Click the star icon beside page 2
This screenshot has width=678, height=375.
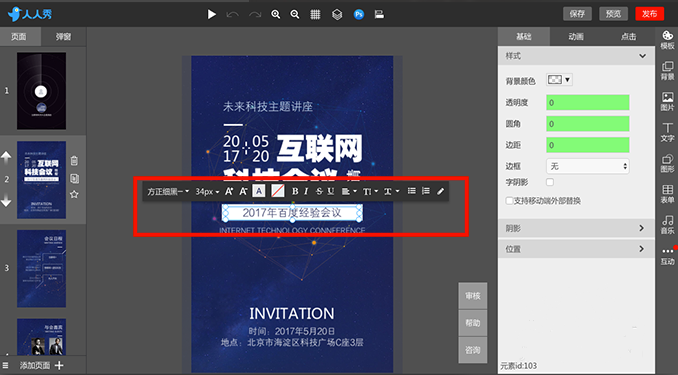[74, 195]
